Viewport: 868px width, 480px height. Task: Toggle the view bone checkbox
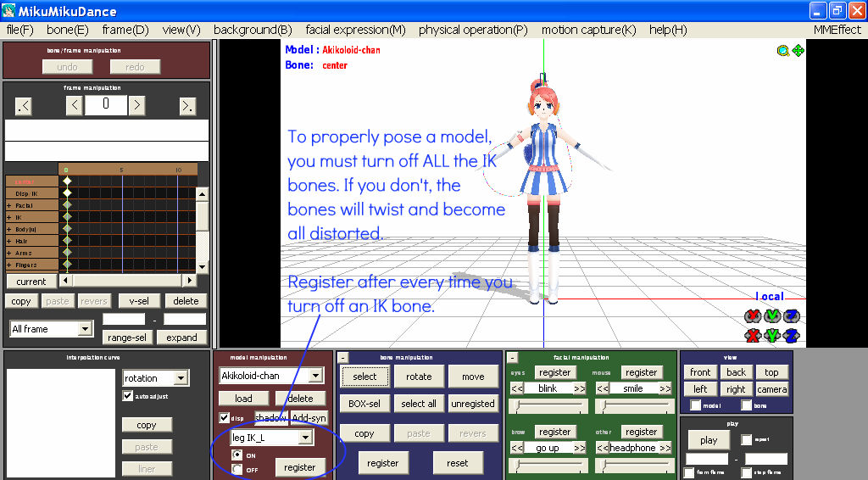[747, 405]
